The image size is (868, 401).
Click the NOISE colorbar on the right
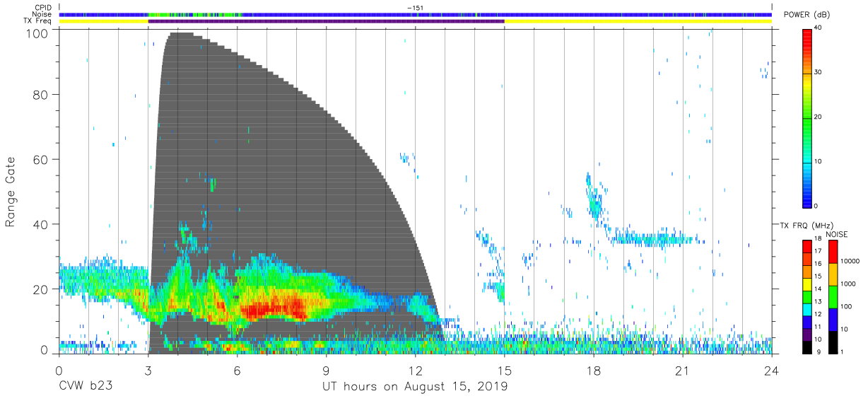pyautogui.click(x=834, y=296)
